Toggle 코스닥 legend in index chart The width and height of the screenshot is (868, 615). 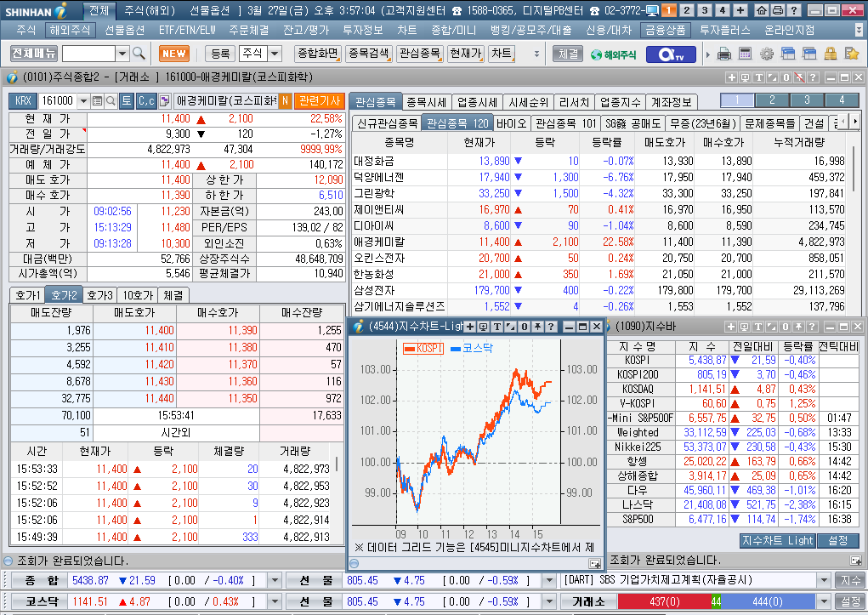coord(472,349)
